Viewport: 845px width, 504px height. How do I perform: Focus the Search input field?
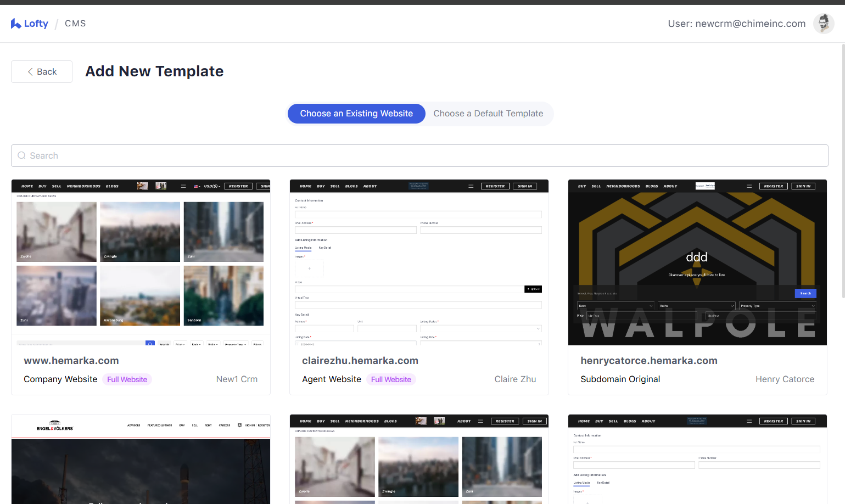(x=419, y=156)
